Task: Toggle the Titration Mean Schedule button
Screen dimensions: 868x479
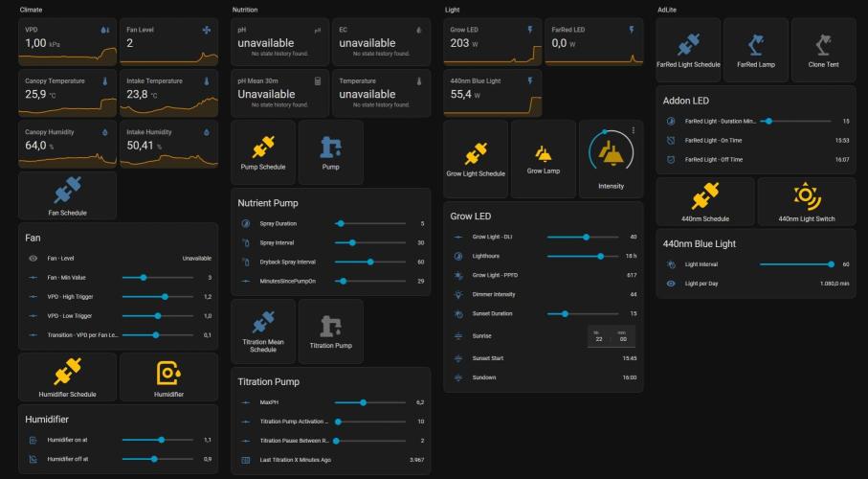Action: (x=263, y=331)
